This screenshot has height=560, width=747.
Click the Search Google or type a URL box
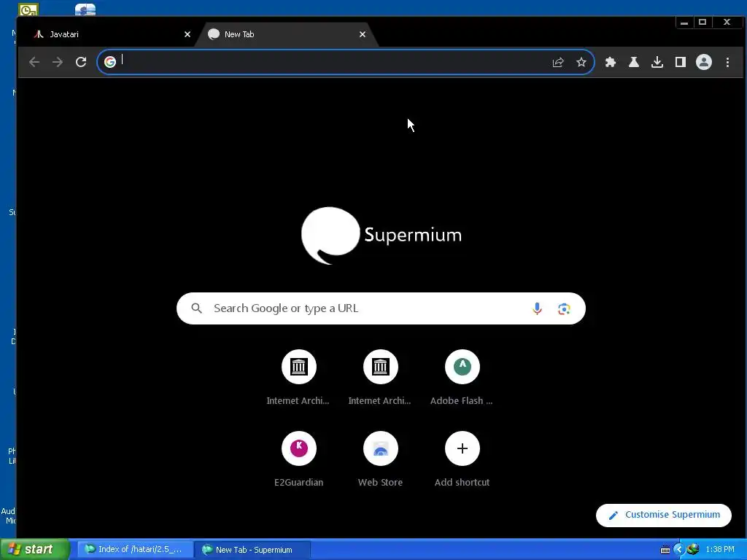pos(381,308)
